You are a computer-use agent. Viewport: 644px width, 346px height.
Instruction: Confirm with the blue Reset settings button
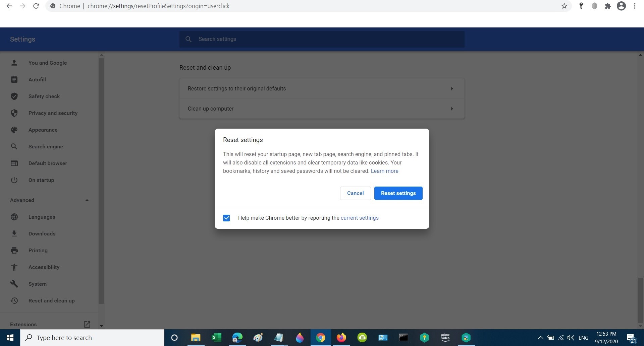click(398, 193)
